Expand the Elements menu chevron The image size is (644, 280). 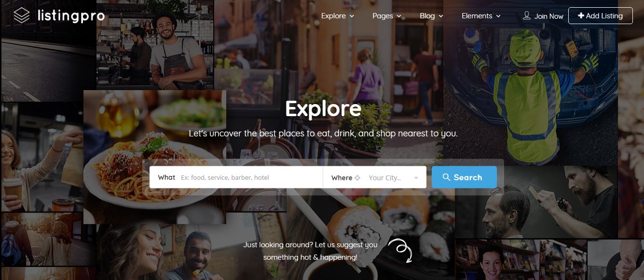pos(498,16)
